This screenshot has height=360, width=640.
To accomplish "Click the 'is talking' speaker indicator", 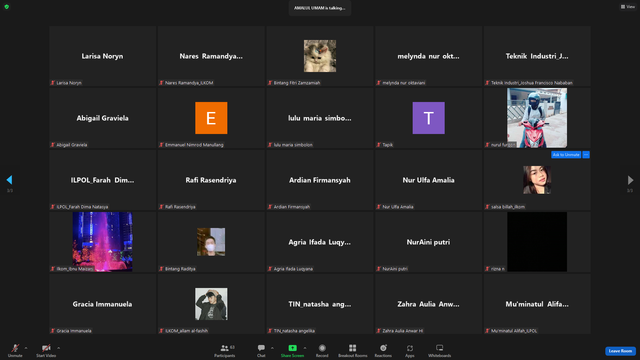I will (x=320, y=8).
